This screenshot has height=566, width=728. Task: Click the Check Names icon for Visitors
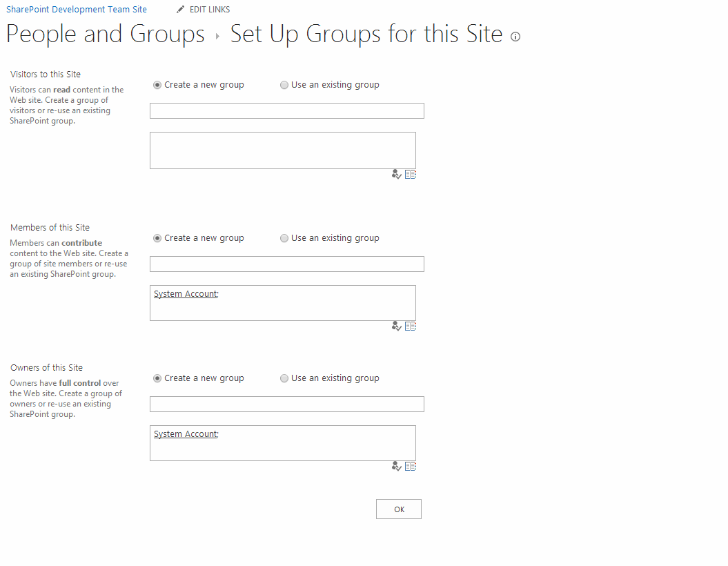396,174
